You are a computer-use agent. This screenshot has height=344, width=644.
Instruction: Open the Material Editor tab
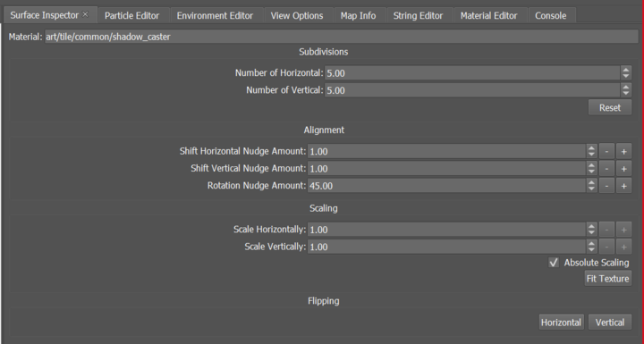point(488,15)
